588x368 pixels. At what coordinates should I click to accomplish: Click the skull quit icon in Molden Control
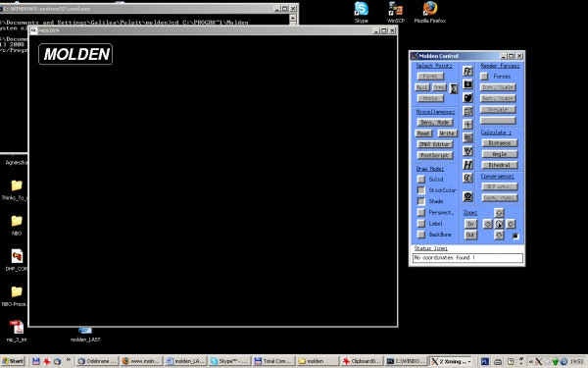point(467,196)
